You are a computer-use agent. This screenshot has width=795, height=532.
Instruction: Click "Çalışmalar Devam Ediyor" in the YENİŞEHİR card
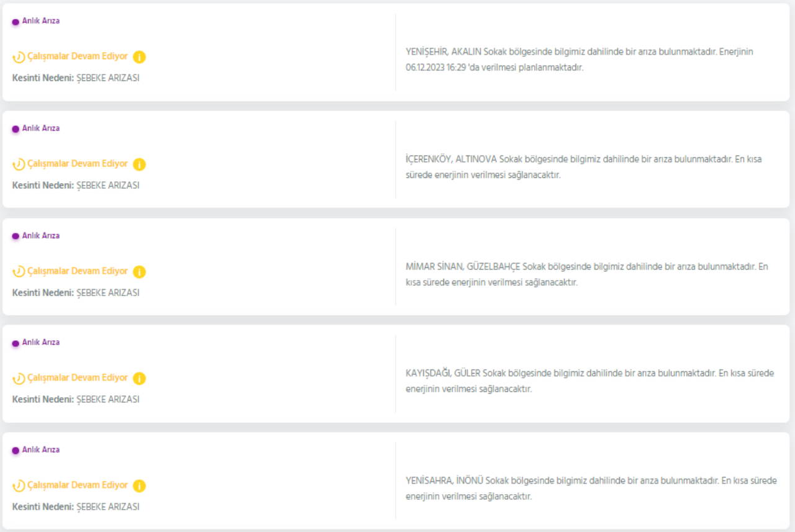(x=78, y=56)
